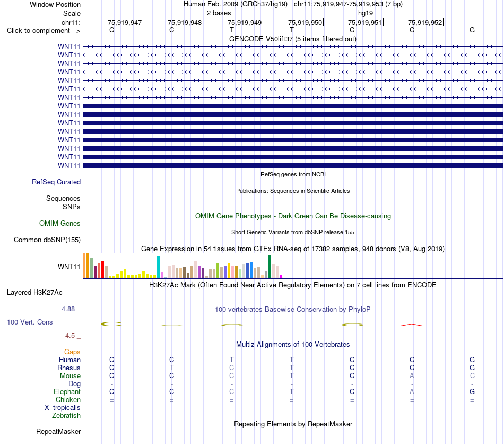Click the Sequences track label

[63, 198]
